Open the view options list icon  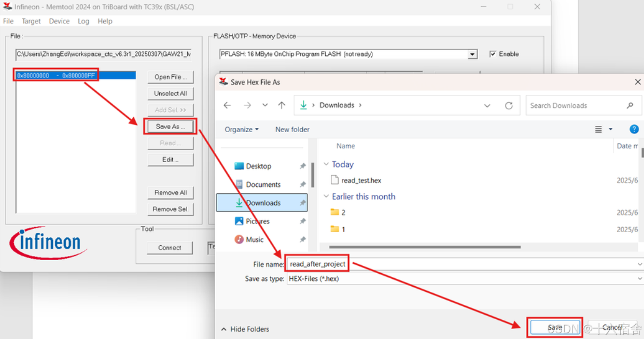[598, 129]
